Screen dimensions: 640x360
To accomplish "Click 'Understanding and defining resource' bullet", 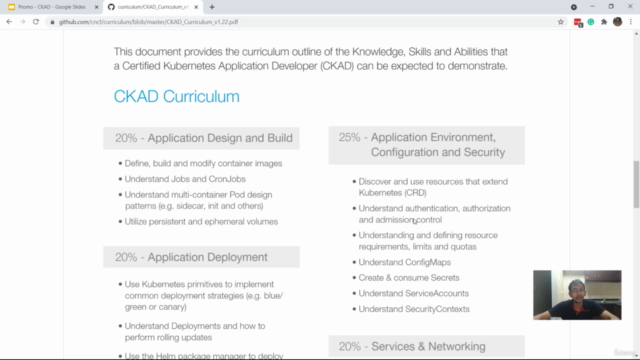I will coord(428,241).
